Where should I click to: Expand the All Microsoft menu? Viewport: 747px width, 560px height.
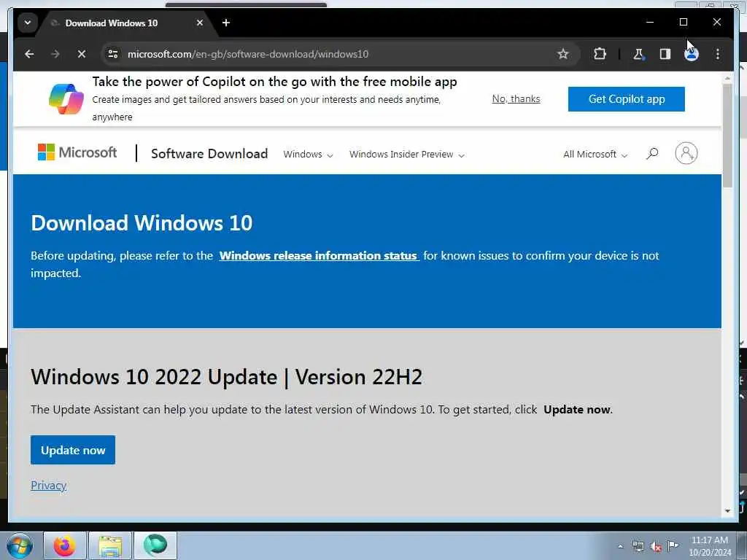pyautogui.click(x=595, y=155)
